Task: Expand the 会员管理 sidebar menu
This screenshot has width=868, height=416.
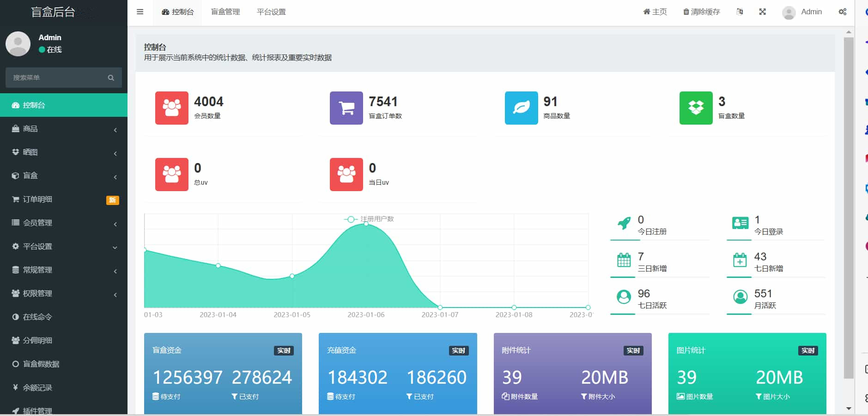Action: [64, 223]
